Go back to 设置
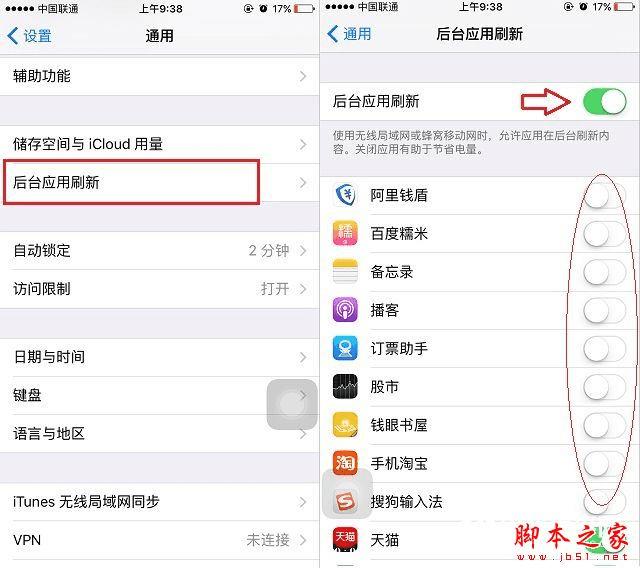The image size is (640, 568). 29,36
